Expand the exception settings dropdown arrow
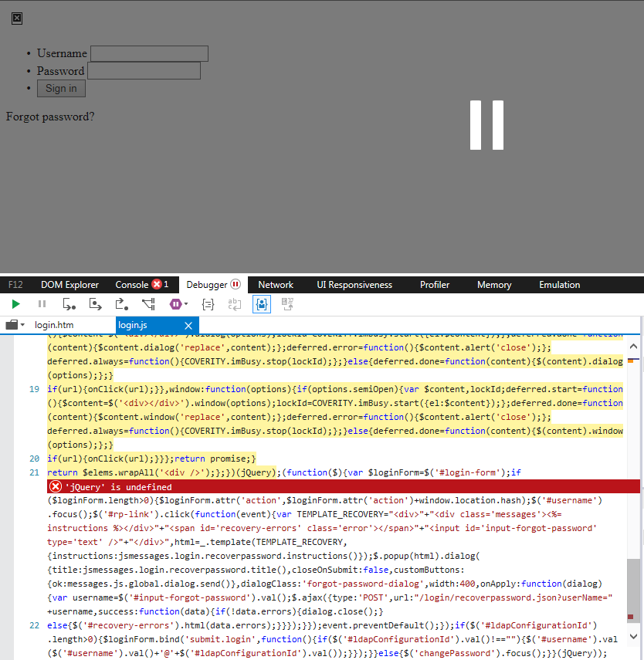This screenshot has height=660, width=644. pyautogui.click(x=186, y=304)
